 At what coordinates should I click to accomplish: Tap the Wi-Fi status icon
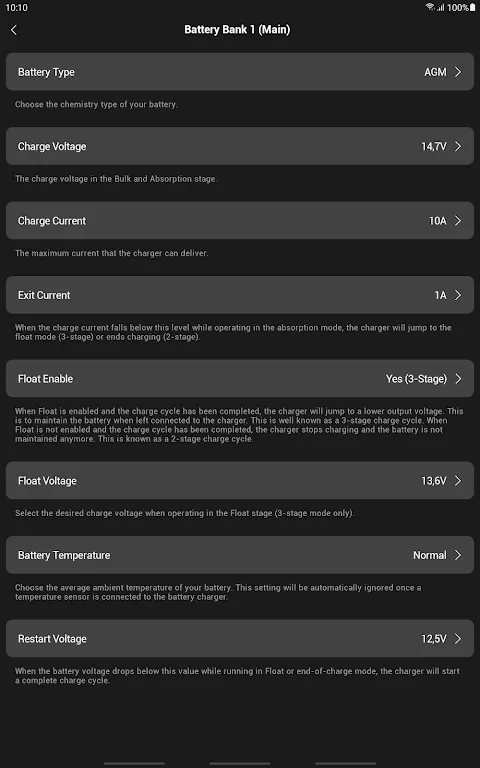pyautogui.click(x=430, y=7)
